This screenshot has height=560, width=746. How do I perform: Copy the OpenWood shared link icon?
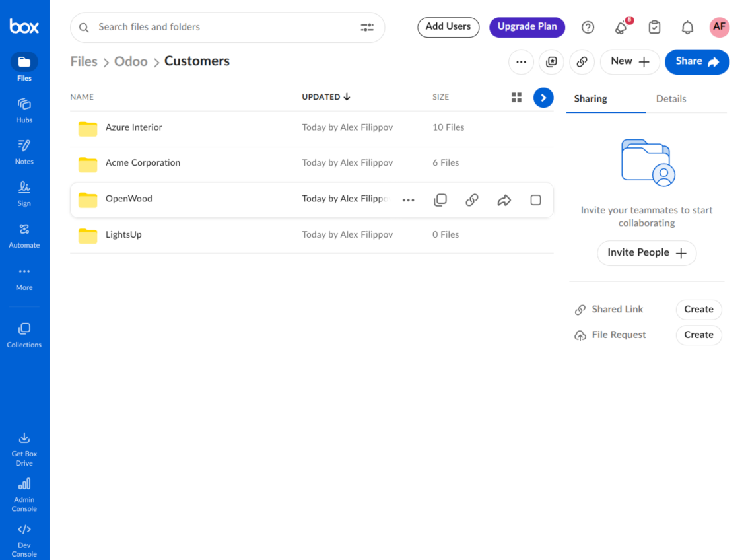click(x=472, y=200)
